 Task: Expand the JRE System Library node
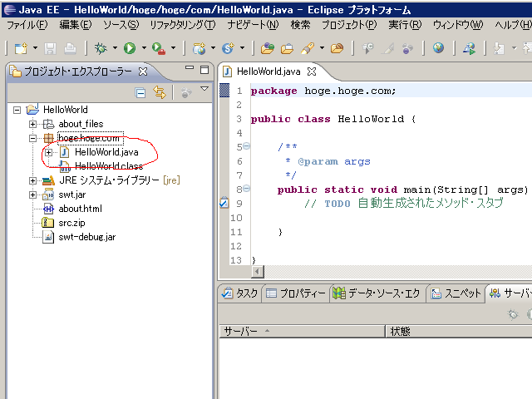point(32,180)
